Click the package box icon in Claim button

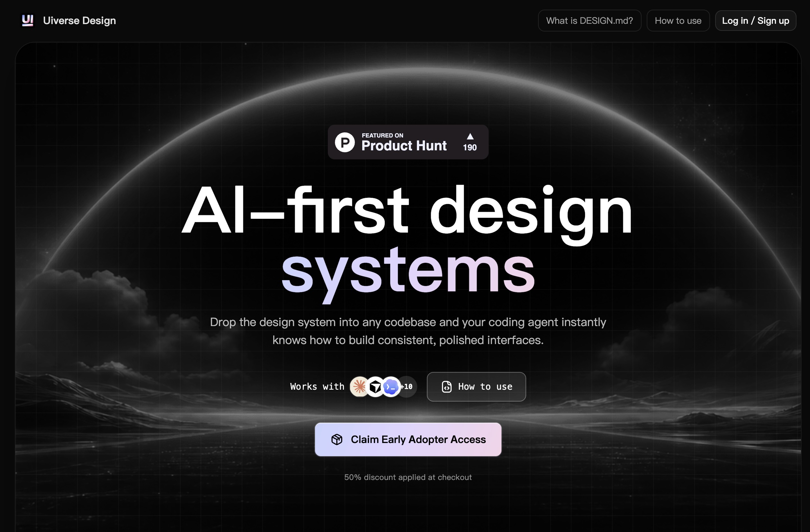337,439
